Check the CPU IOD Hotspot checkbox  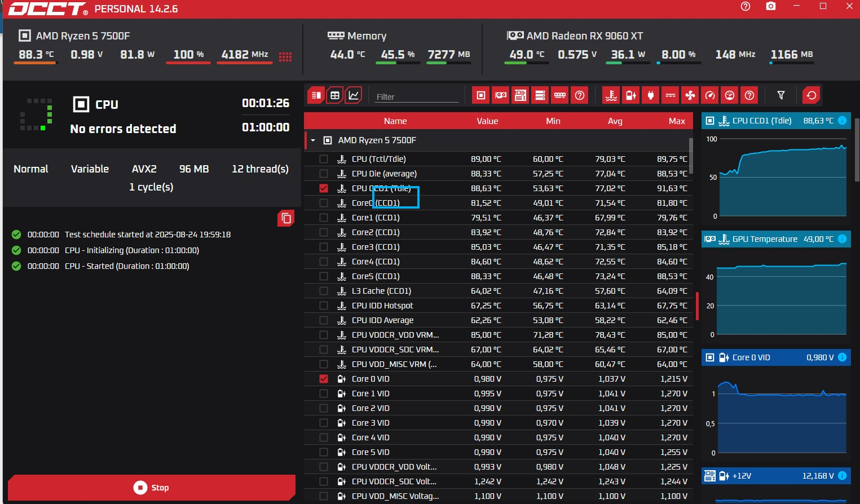tap(324, 306)
